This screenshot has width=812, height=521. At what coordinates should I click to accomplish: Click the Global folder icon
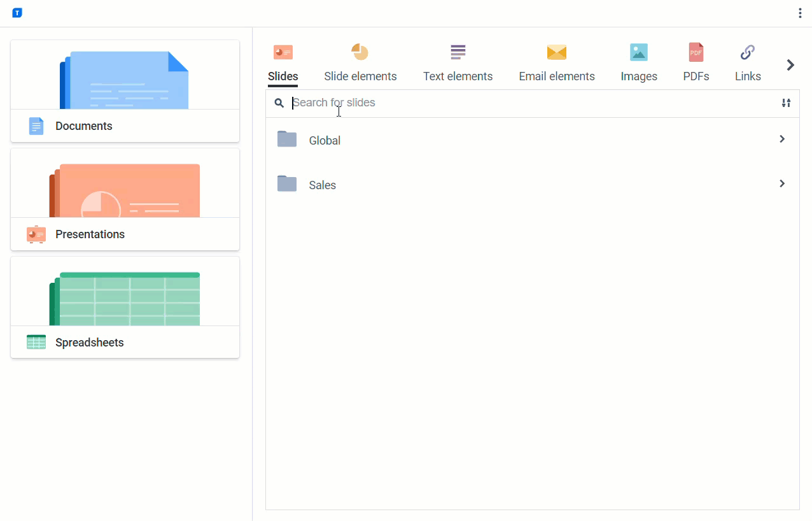coord(287,139)
